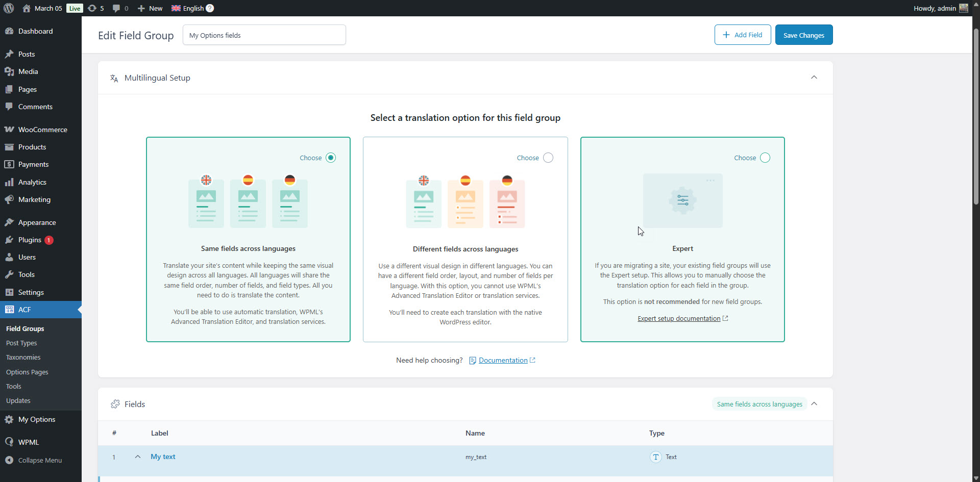Screen dimensions: 980x482
Task: Click the Appearance paintbrush icon
Action: (x=9, y=222)
